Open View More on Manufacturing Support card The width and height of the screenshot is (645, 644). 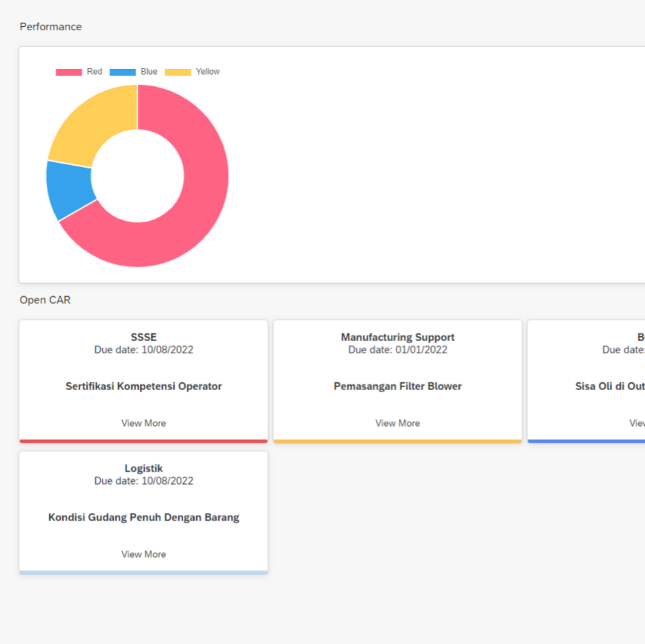(x=398, y=423)
